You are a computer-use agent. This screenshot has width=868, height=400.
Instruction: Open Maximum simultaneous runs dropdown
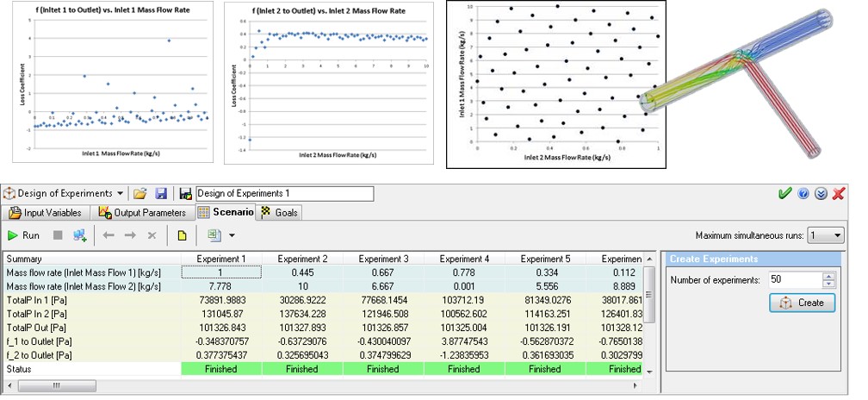[826, 235]
